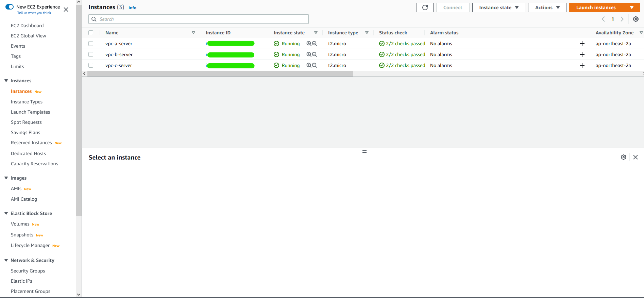This screenshot has height=298, width=644.
Task: Zoom out filter for vpc-c-server state
Action: pos(315,65)
